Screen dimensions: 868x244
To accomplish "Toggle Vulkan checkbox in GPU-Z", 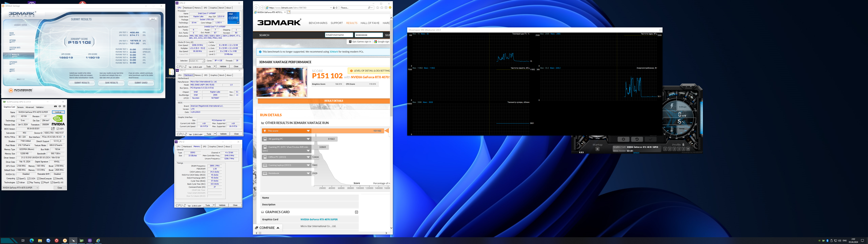I will 18,183.
